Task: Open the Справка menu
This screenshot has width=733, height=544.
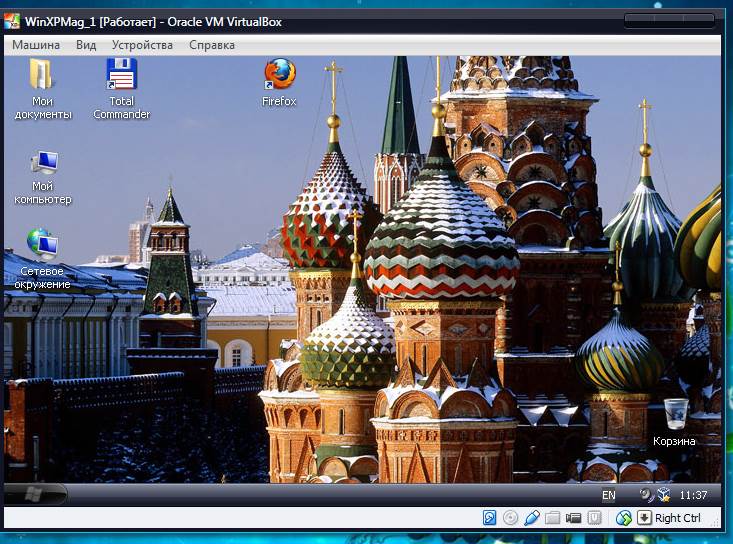Action: (x=212, y=45)
